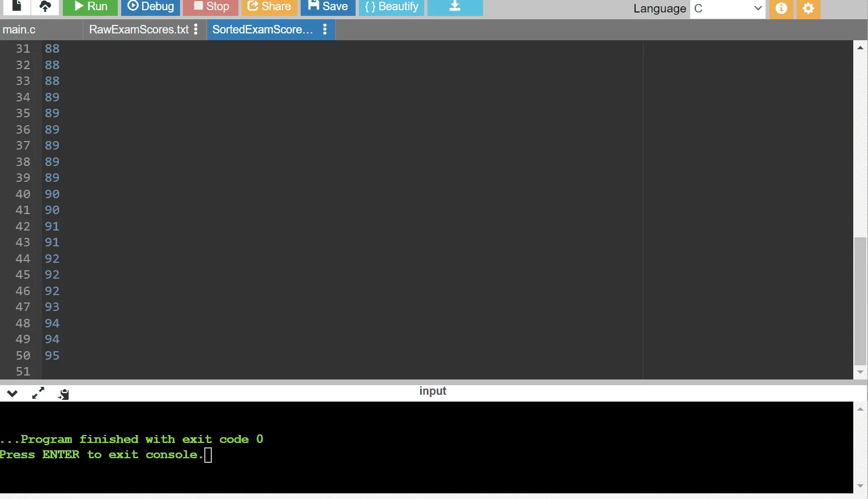The image size is (868, 499).
Task: Click editor scrollbar up arrow
Action: [860, 48]
